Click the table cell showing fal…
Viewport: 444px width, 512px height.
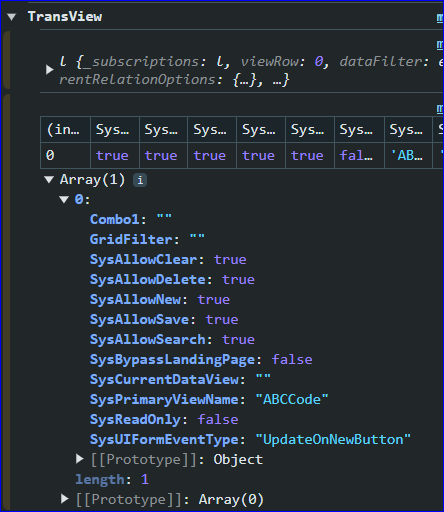pos(359,155)
